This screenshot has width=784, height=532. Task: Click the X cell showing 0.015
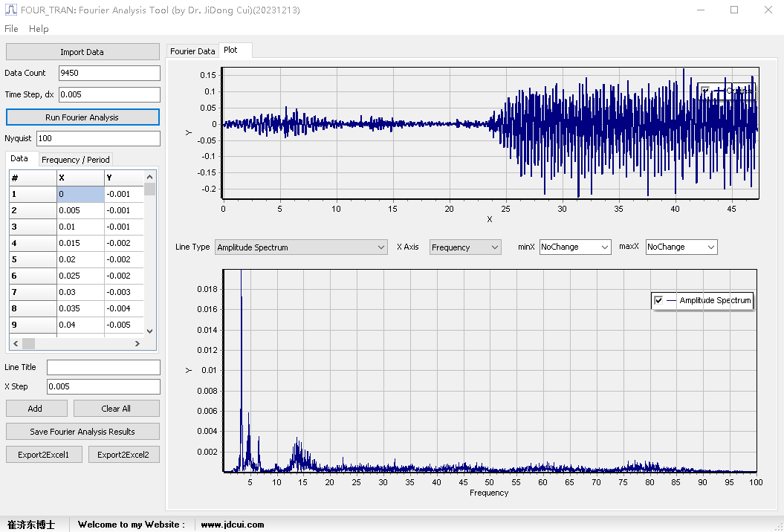tap(80, 243)
